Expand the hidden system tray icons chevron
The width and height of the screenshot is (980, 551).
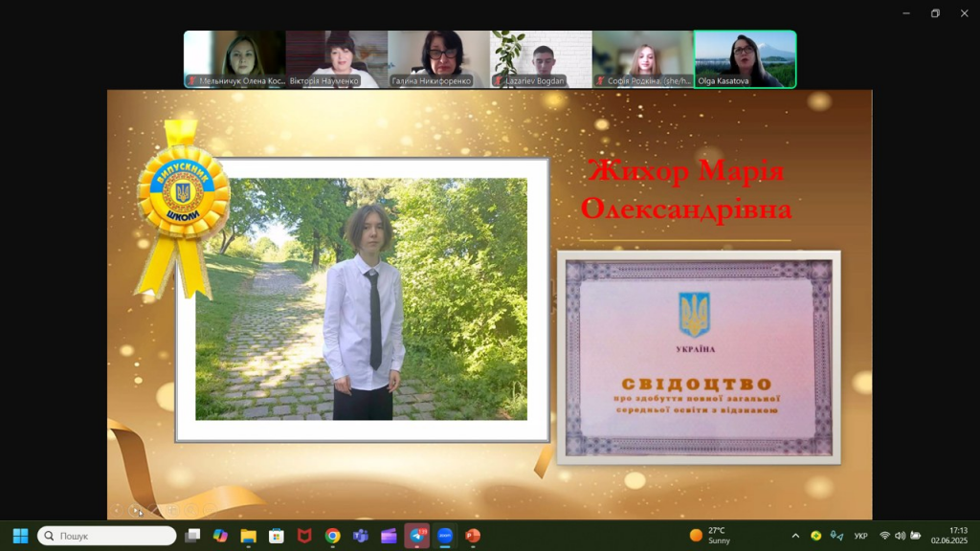(x=795, y=536)
